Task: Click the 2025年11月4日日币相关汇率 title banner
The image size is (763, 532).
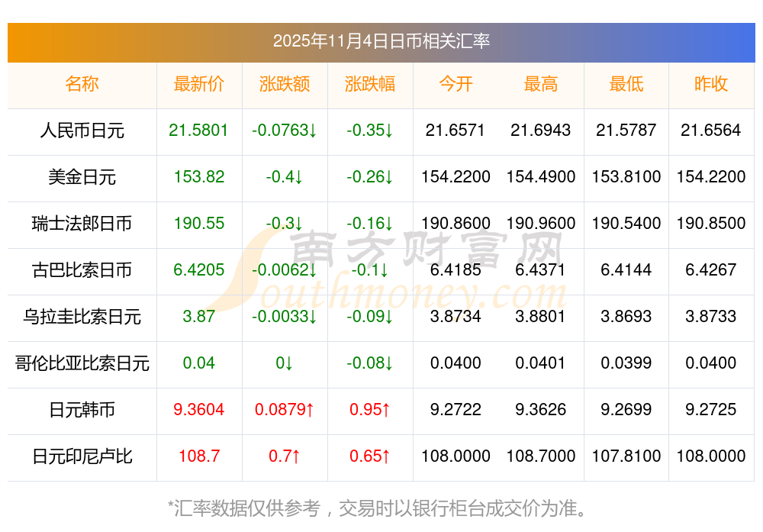Action: pyautogui.click(x=381, y=41)
